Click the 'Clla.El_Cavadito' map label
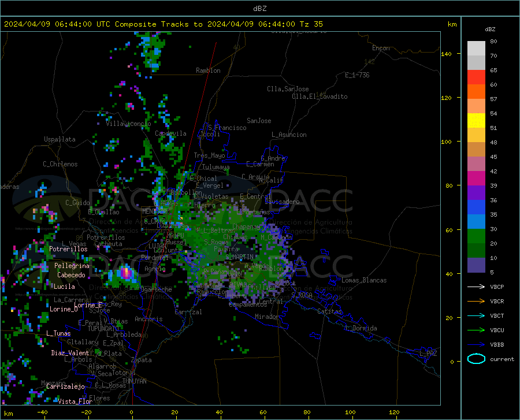 (320, 96)
